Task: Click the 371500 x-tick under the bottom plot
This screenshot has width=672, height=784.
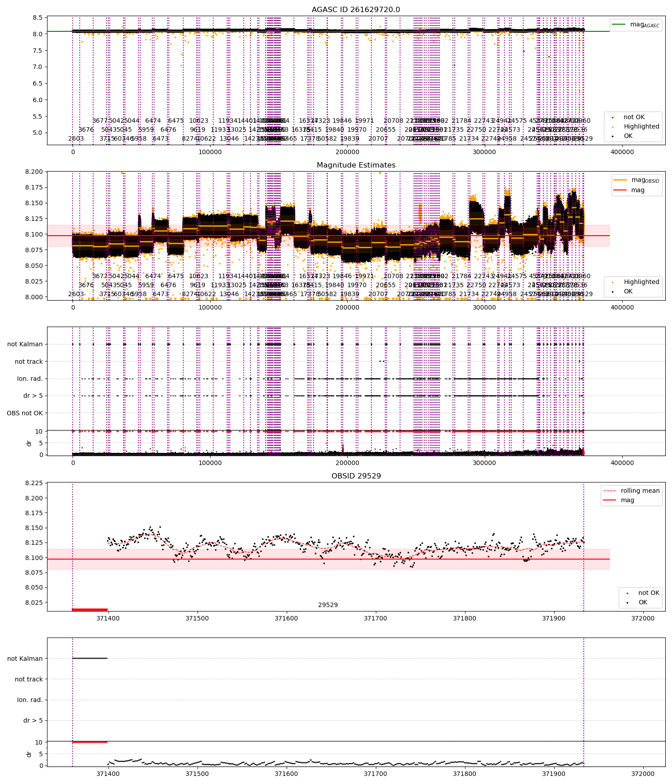Action: pyautogui.click(x=197, y=774)
